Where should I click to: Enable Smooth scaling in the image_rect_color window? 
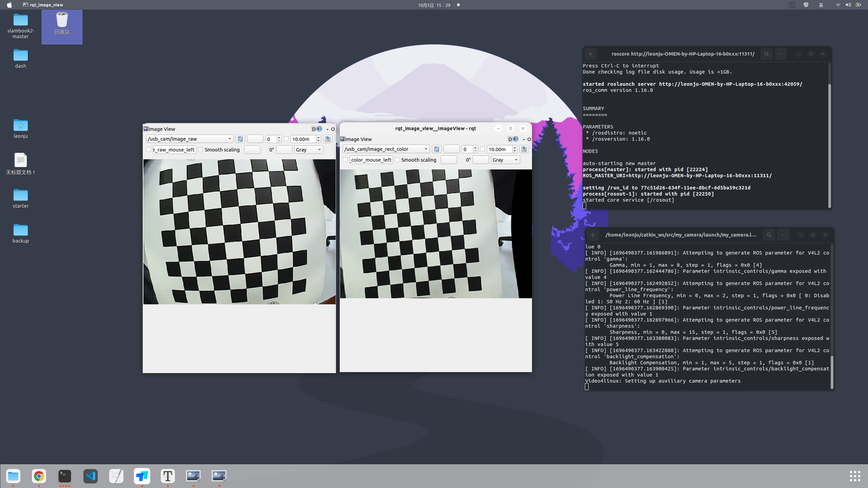tap(398, 160)
